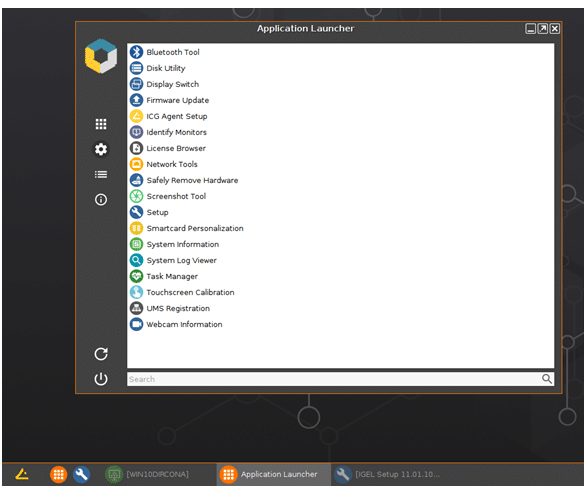The height and width of the screenshot is (493, 585).
Task: Click into the Search input field
Action: click(x=340, y=379)
